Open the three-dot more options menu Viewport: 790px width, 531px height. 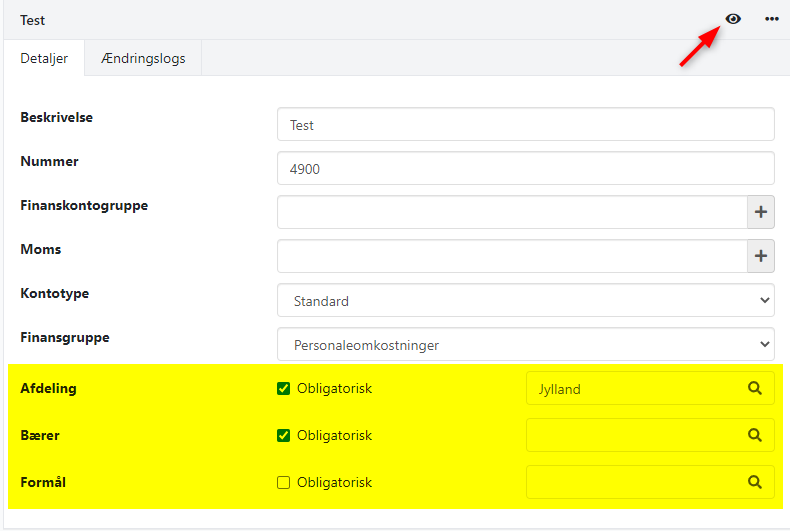pos(772,19)
